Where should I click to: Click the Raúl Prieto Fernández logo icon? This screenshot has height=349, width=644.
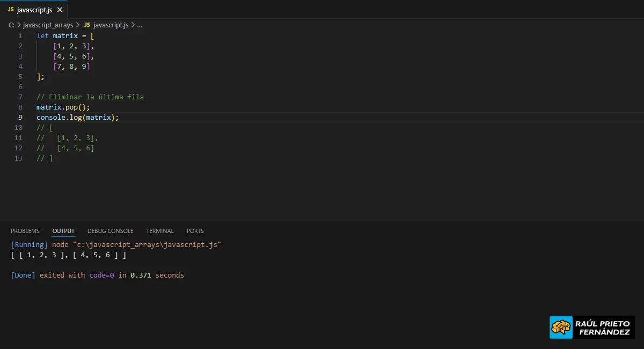pos(560,326)
